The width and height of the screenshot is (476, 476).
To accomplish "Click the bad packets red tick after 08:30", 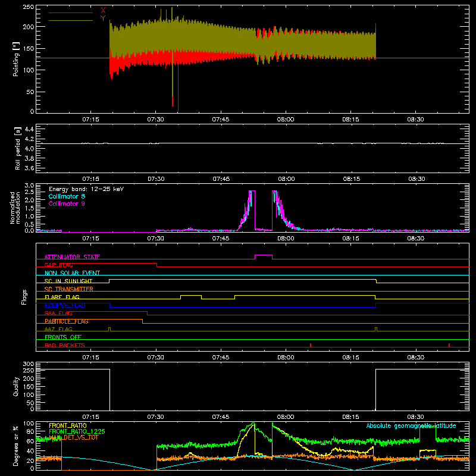I will click(449, 345).
